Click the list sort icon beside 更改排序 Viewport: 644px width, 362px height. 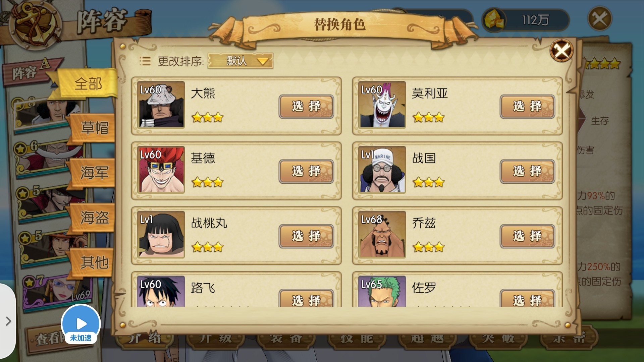coord(145,61)
